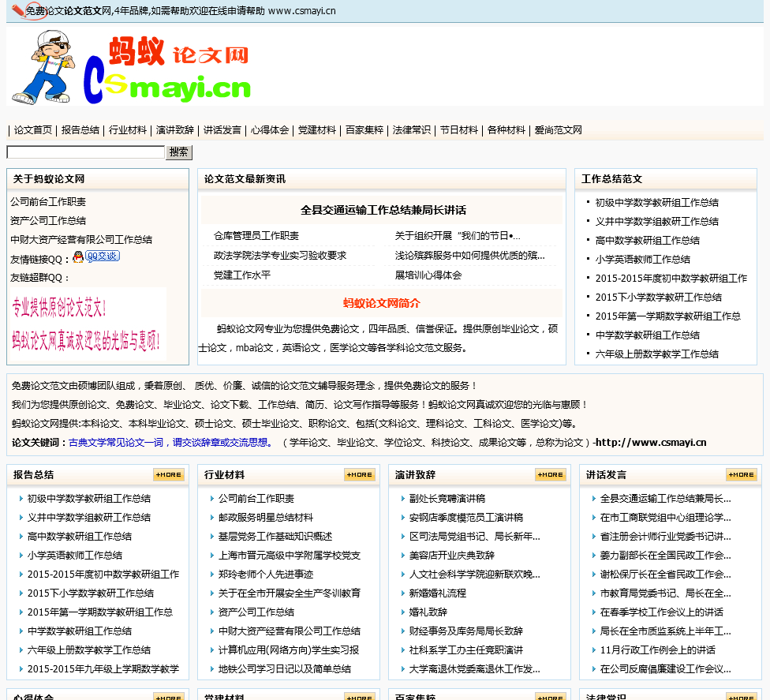Open 地铁公司学习日记以及简单总结 link
Image resolution: width=770 pixels, height=700 pixels.
click(x=284, y=669)
